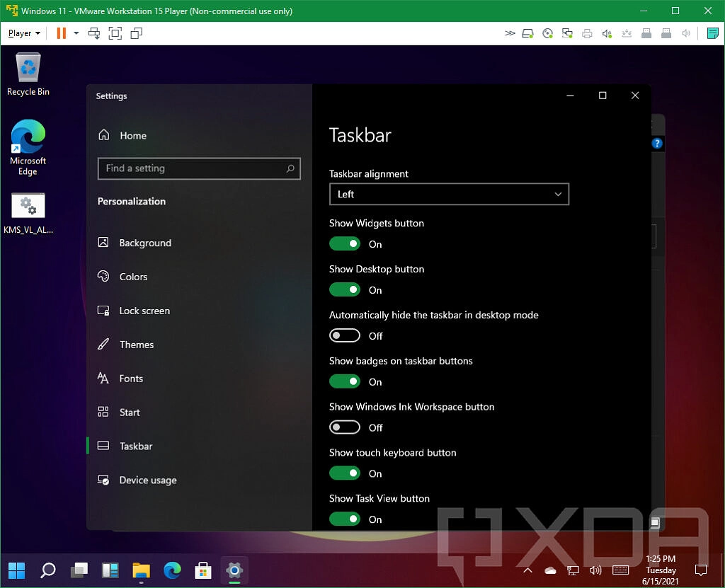The height and width of the screenshot is (588, 725).
Task: Open Widgets from the taskbar
Action: tap(110, 570)
